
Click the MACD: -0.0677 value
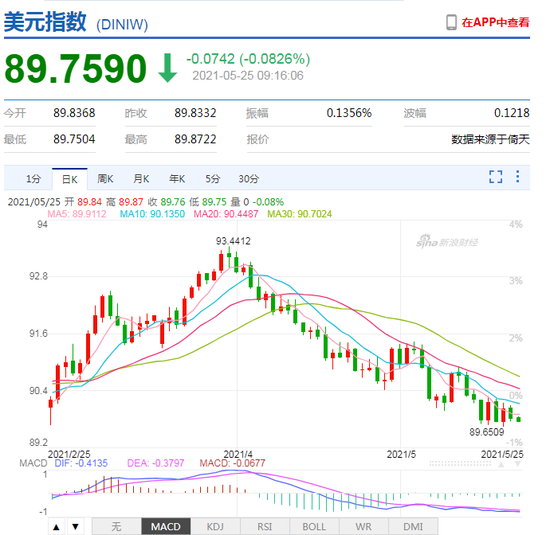[233, 463]
